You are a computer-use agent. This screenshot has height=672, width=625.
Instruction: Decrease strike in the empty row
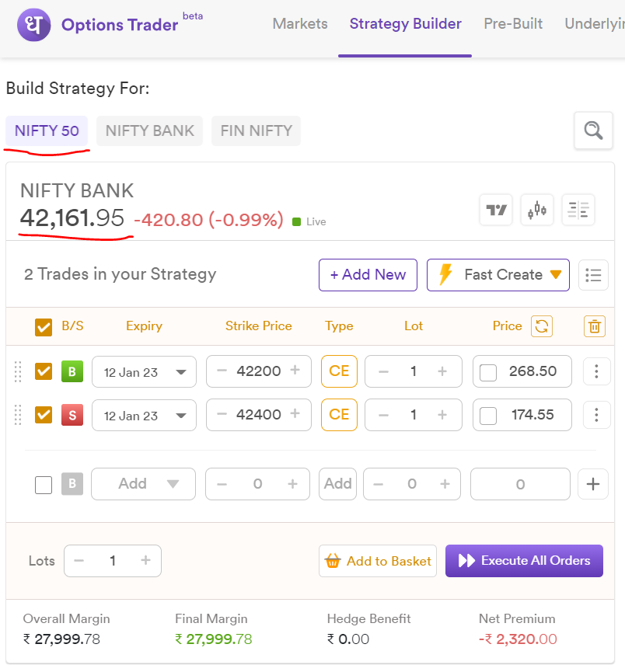[222, 484]
